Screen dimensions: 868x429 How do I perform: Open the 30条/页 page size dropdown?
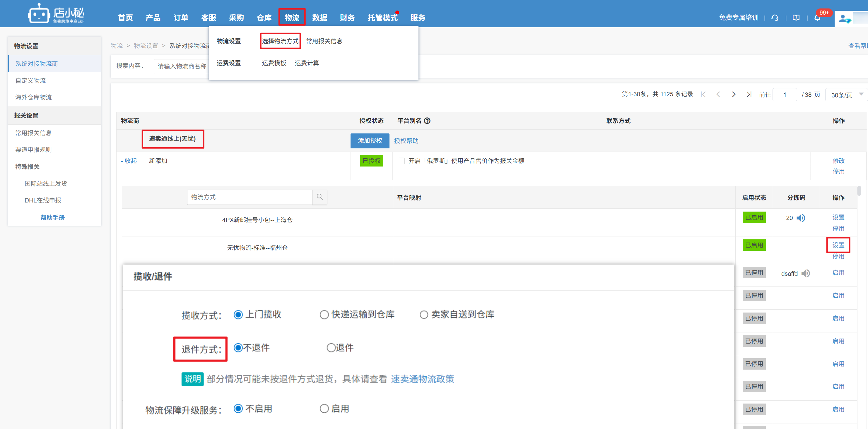[846, 95]
